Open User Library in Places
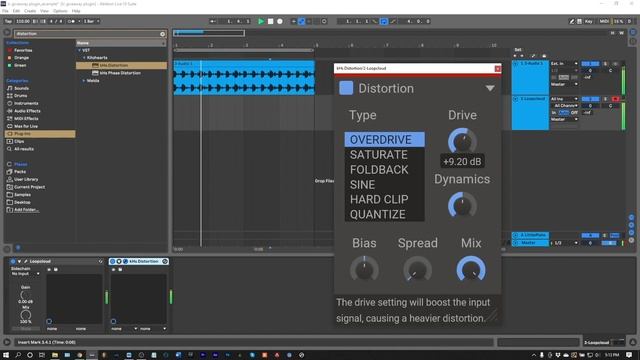This screenshot has width=640, height=360. [x=26, y=179]
